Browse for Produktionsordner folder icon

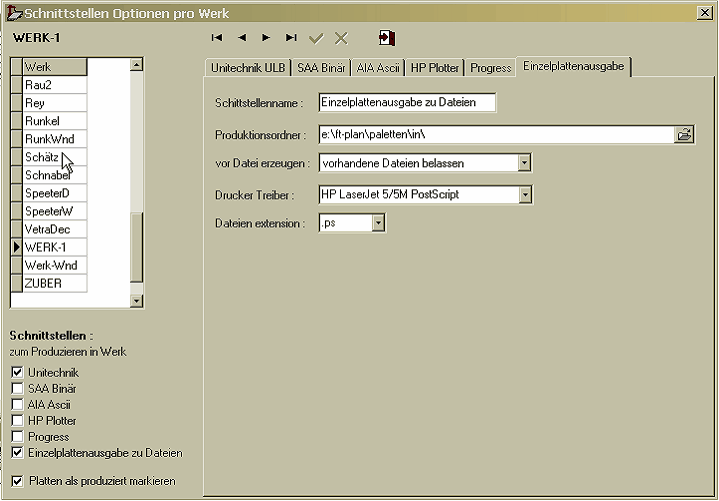[x=684, y=135]
